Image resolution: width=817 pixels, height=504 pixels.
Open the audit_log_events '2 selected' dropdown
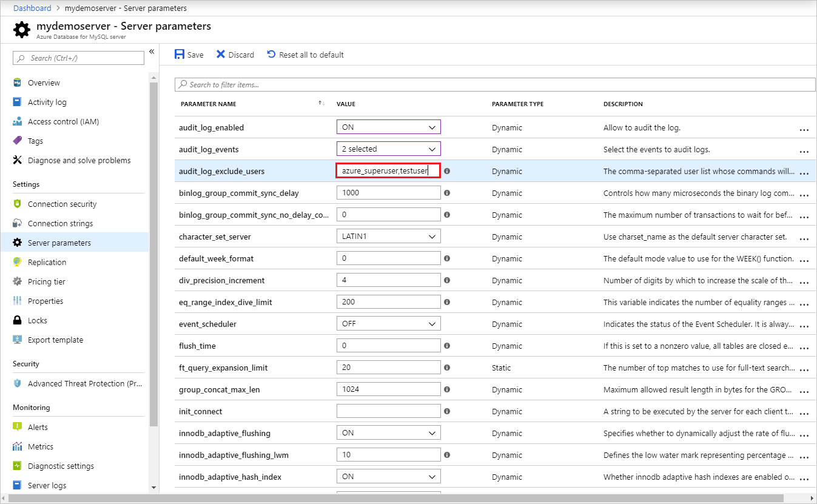click(x=389, y=149)
